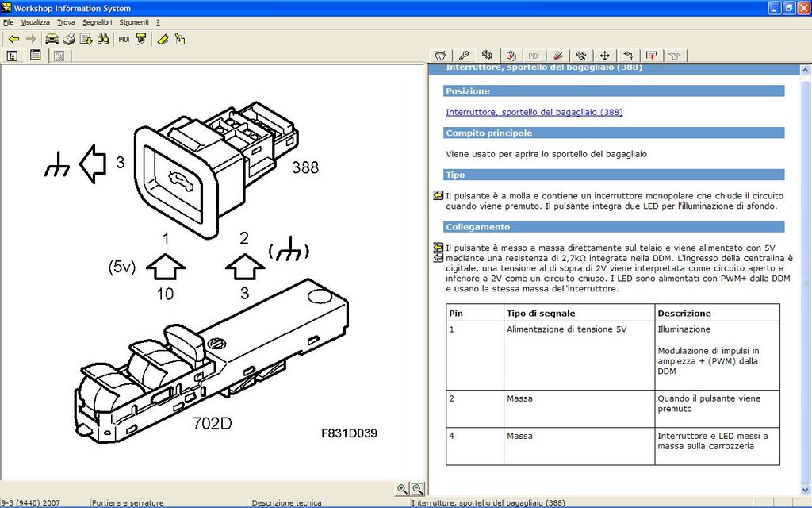This screenshot has width=812, height=508.
Task: Click the link arrow icon next to the Tipo paragraph
Action: (x=438, y=195)
